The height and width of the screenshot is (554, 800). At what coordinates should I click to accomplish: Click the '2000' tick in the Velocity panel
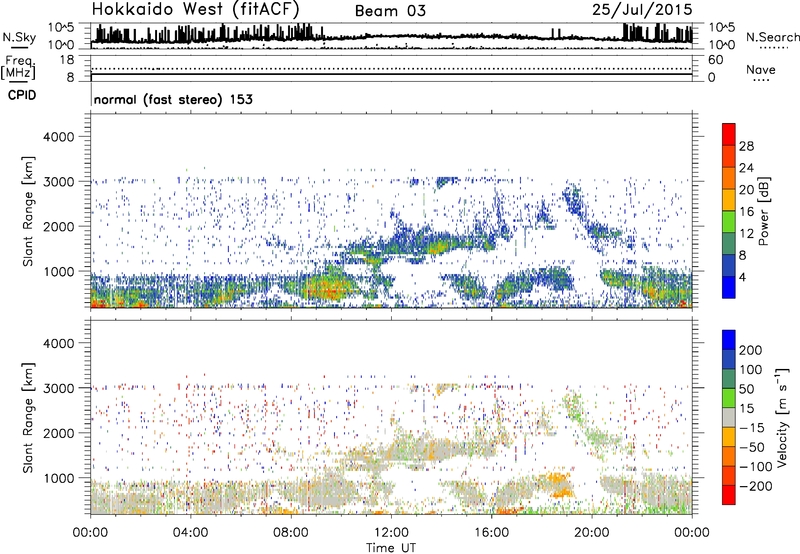[x=58, y=433]
